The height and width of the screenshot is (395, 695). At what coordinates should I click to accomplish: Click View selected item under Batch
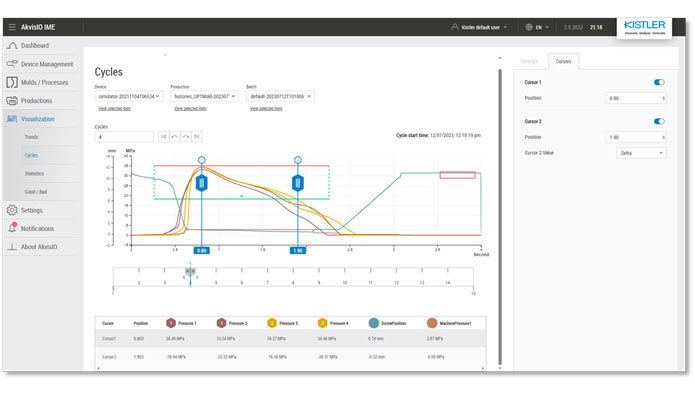266,109
